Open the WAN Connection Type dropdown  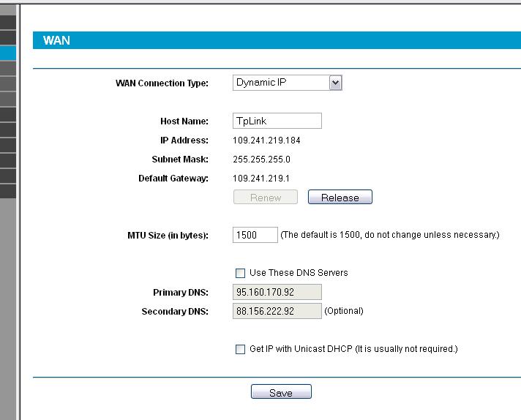pos(287,83)
